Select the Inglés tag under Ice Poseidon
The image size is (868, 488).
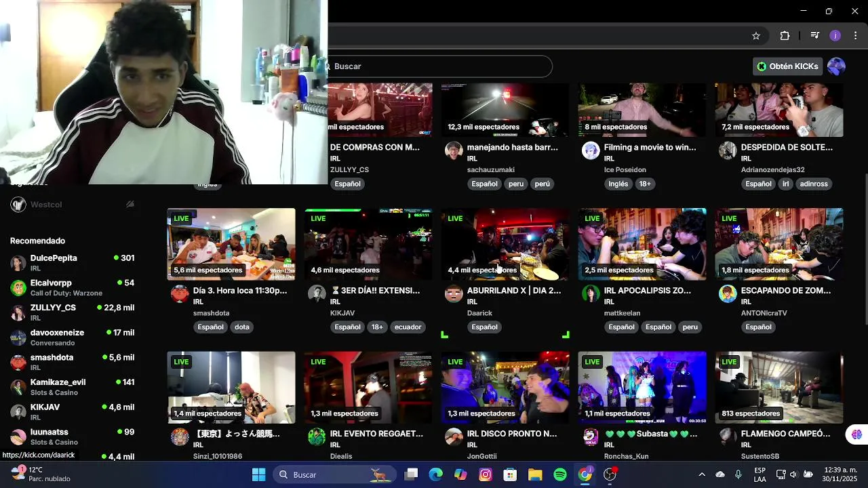[618, 184]
